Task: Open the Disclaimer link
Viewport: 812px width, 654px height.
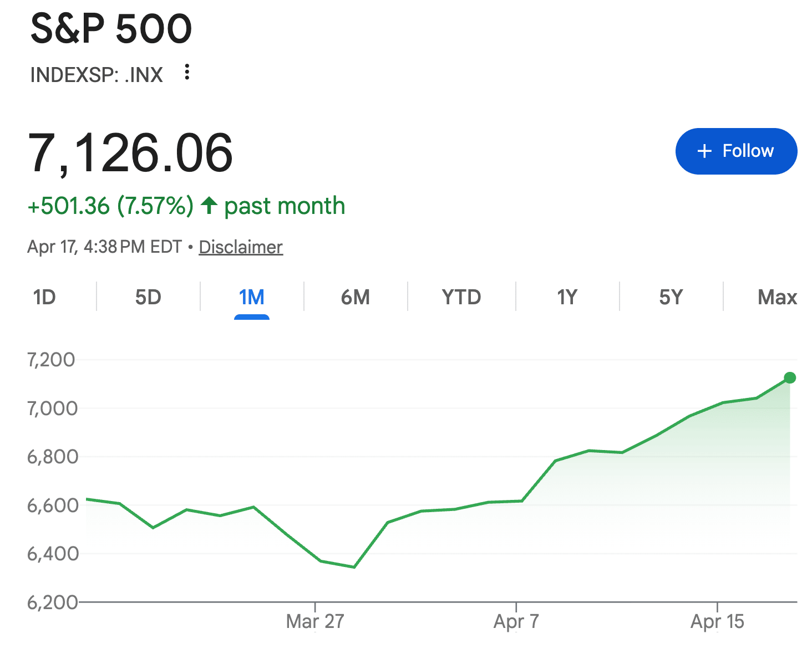Action: click(241, 247)
